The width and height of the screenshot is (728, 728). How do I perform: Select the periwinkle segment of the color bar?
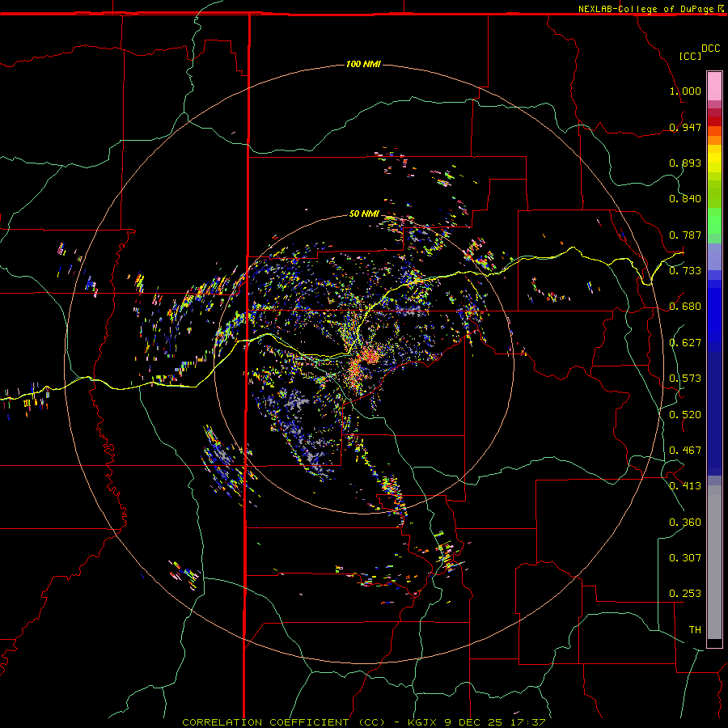pyautogui.click(x=714, y=257)
